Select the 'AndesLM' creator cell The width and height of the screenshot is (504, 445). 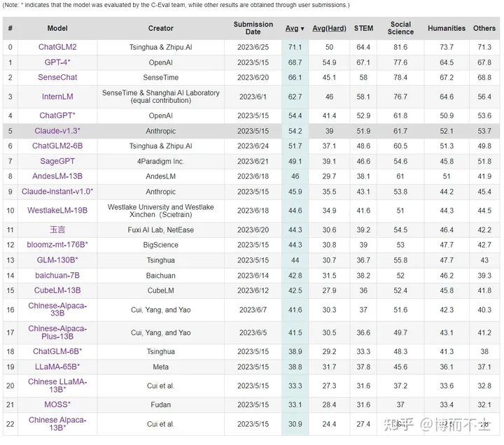[161, 176]
